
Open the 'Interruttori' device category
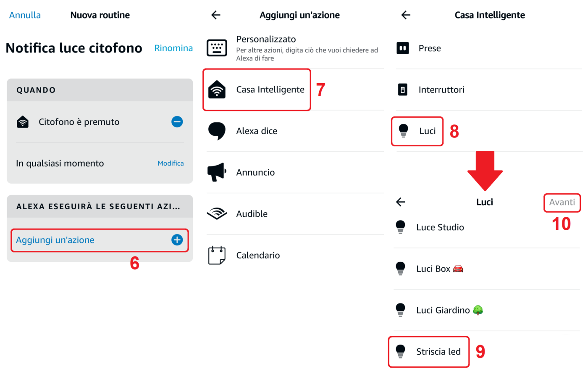[x=441, y=90]
